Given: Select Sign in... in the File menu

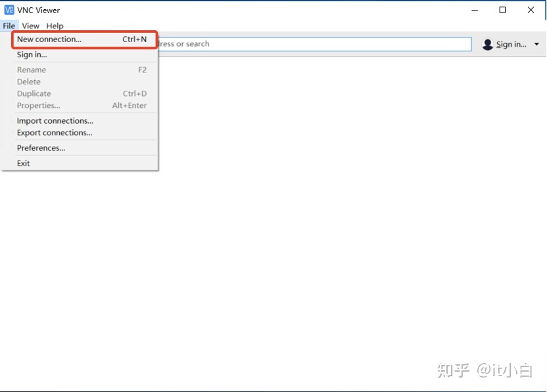Looking at the screenshot, I should point(85,55).
